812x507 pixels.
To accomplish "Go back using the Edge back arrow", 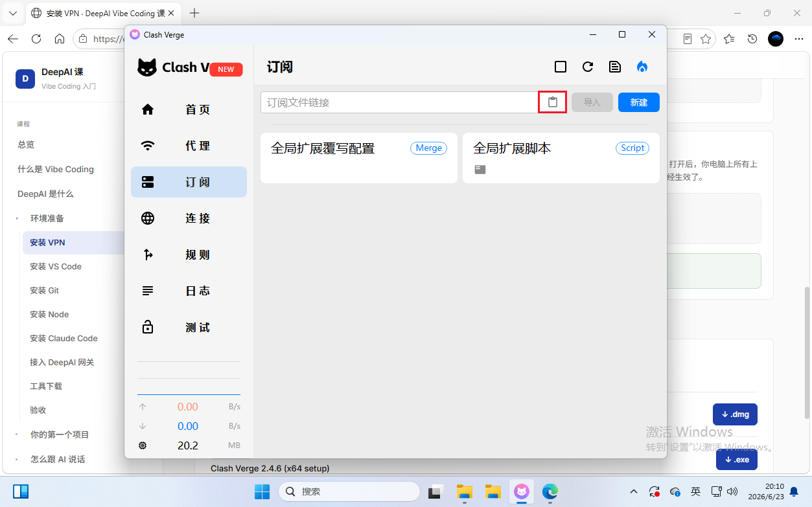I will tap(13, 39).
